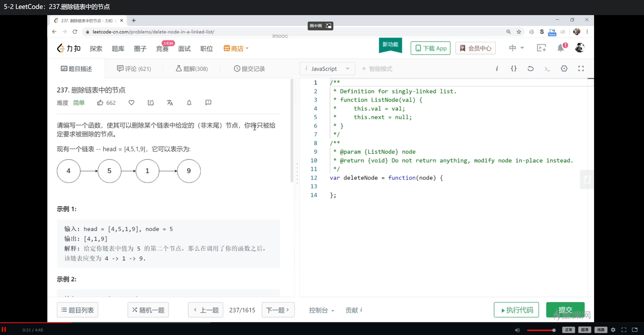Mute the video with the speaker icon
Image resolution: width=644 pixels, height=335 pixels.
517,330
